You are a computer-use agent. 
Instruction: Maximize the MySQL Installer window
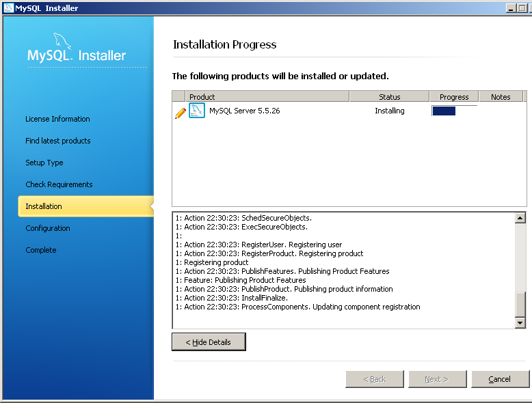click(x=522, y=8)
